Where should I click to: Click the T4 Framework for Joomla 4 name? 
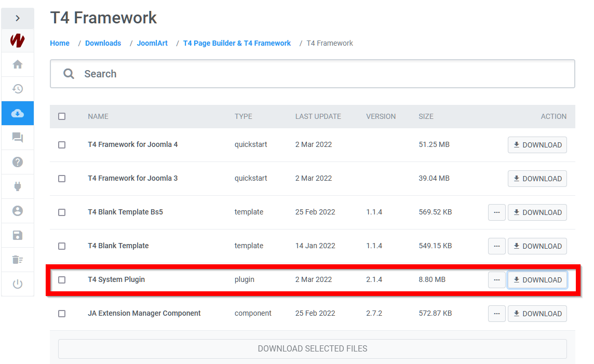click(132, 144)
